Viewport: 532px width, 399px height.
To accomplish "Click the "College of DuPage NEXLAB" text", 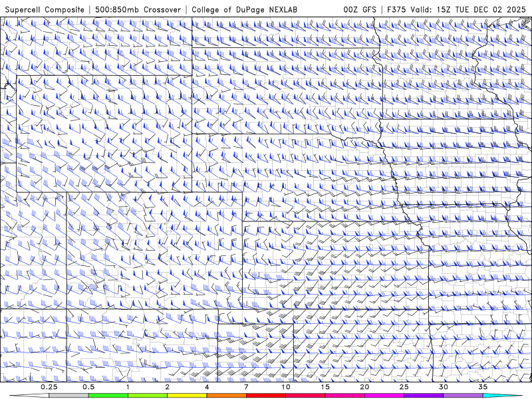I will (x=244, y=9).
